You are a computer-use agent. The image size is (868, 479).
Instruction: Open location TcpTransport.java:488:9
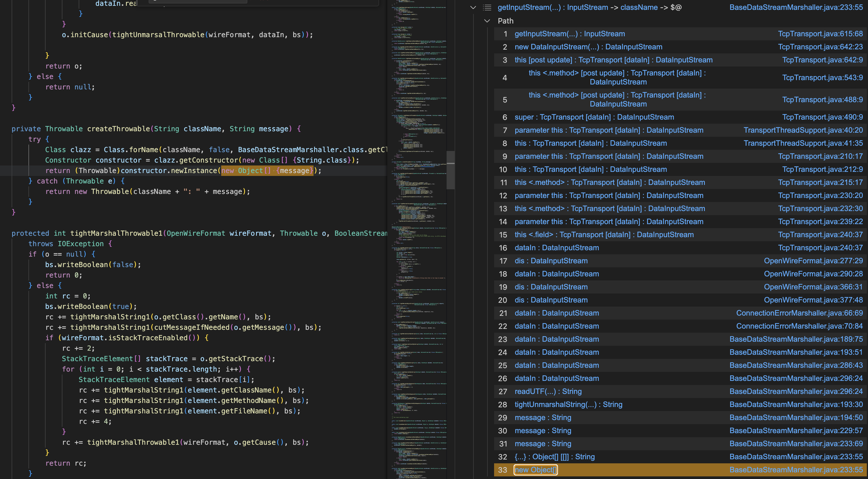[822, 100]
